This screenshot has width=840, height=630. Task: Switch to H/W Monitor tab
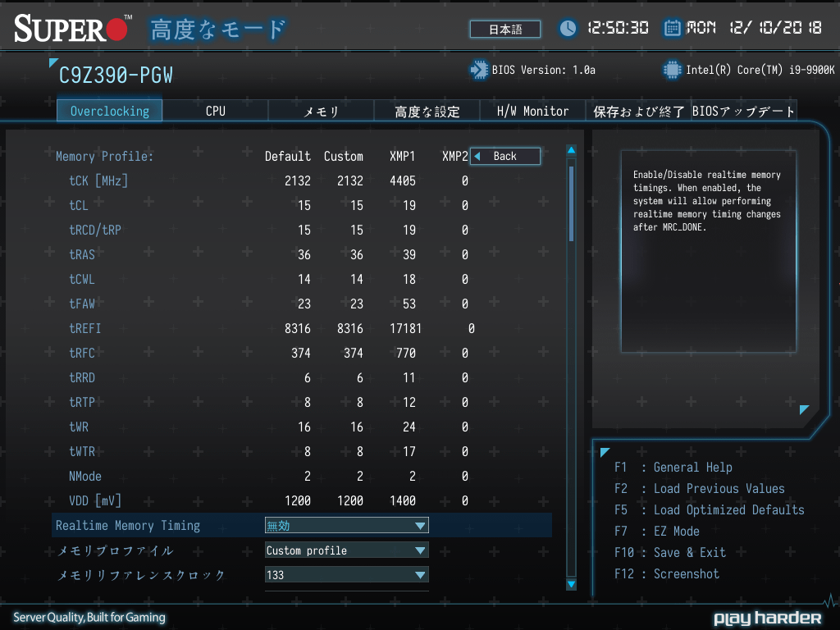pos(532,111)
